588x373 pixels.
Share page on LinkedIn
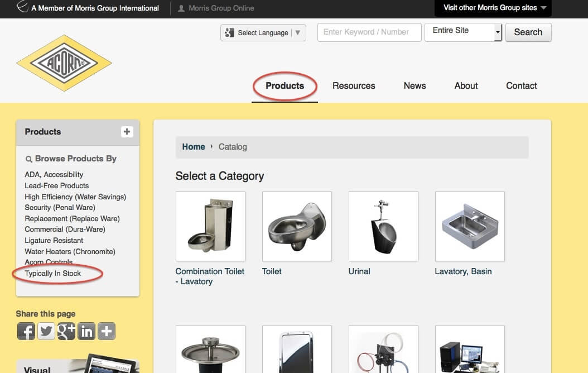86,331
